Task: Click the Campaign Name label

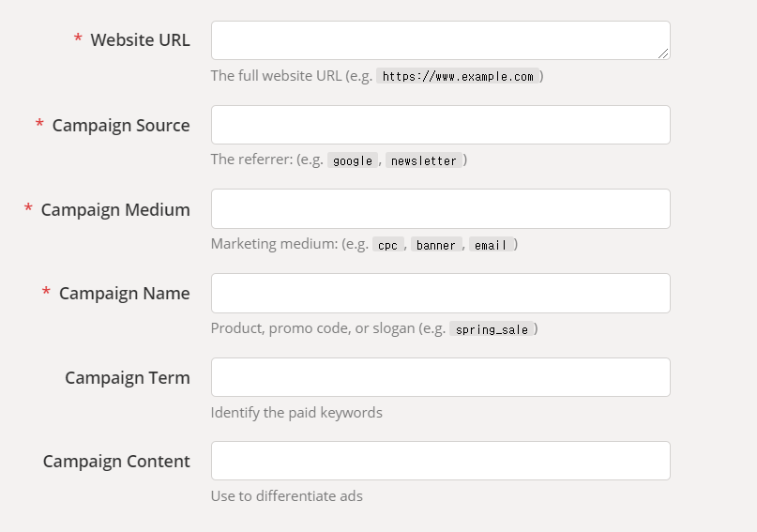Action: (x=124, y=294)
